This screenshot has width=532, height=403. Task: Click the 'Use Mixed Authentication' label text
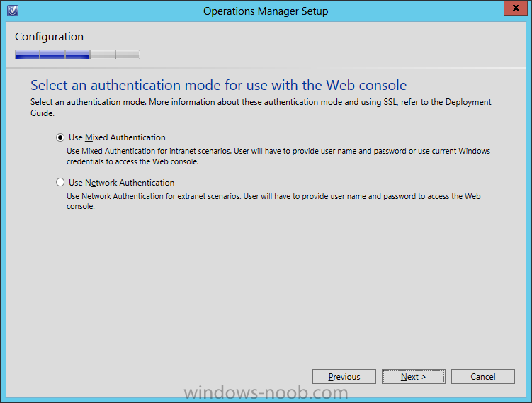click(117, 137)
